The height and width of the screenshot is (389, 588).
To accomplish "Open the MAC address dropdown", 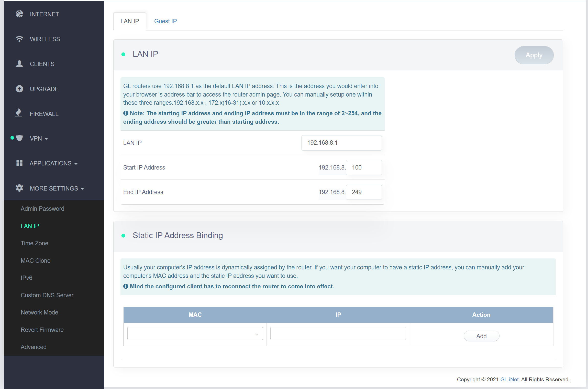I will tap(195, 333).
